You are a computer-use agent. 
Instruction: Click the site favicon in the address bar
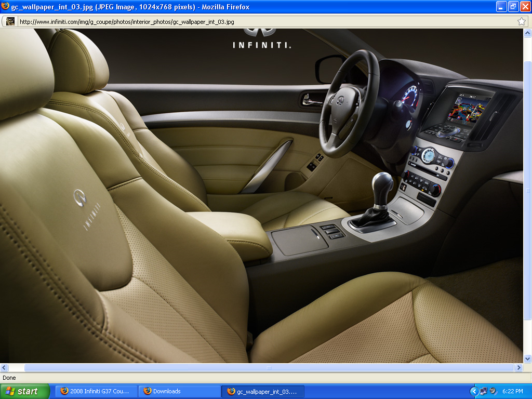point(10,21)
